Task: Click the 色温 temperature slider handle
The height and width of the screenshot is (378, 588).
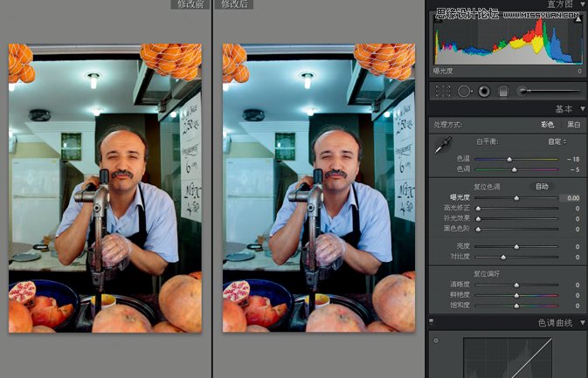Action: [x=509, y=159]
